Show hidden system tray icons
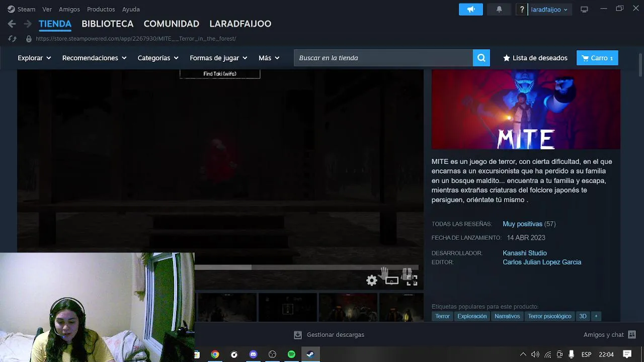The image size is (644, 362). (x=523, y=354)
